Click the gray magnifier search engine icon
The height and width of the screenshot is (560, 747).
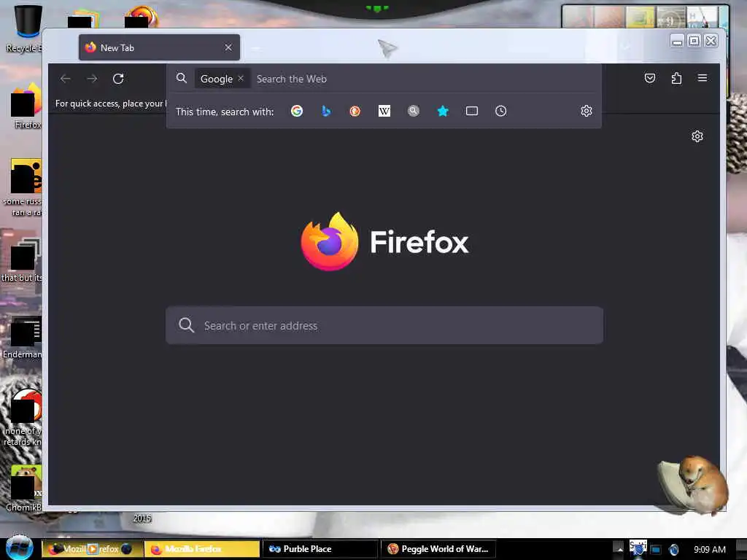click(x=414, y=111)
